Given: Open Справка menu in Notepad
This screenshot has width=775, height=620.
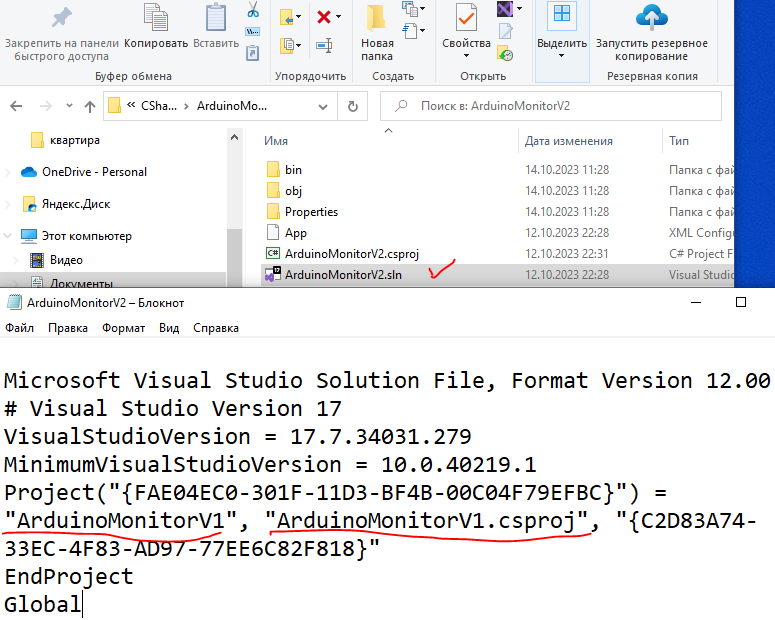Looking at the screenshot, I should coord(216,328).
